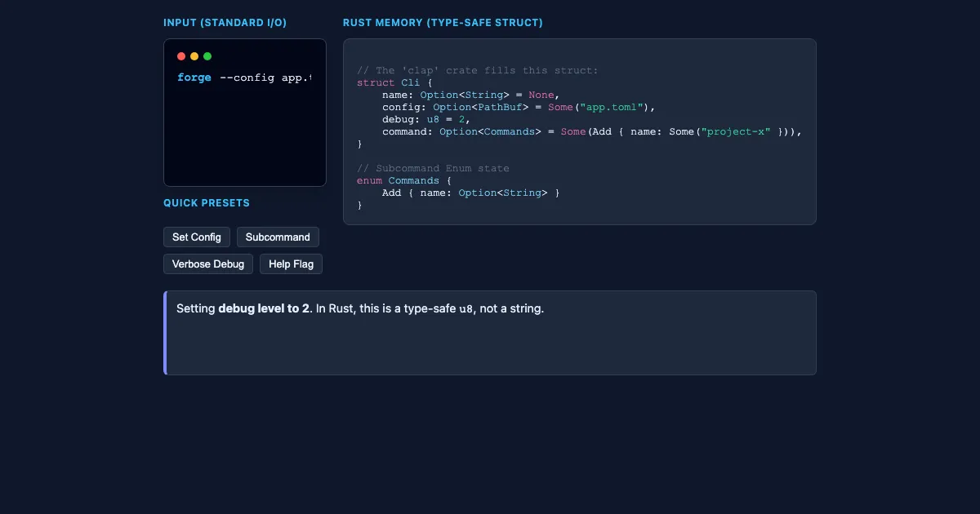Click the 'Add { name: Option<String> }' line

click(470, 193)
